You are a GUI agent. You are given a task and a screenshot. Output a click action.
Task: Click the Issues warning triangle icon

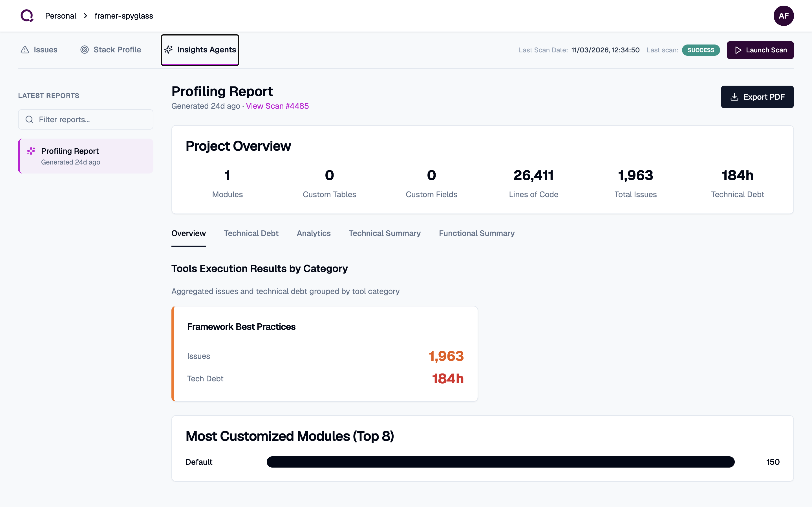click(x=25, y=50)
